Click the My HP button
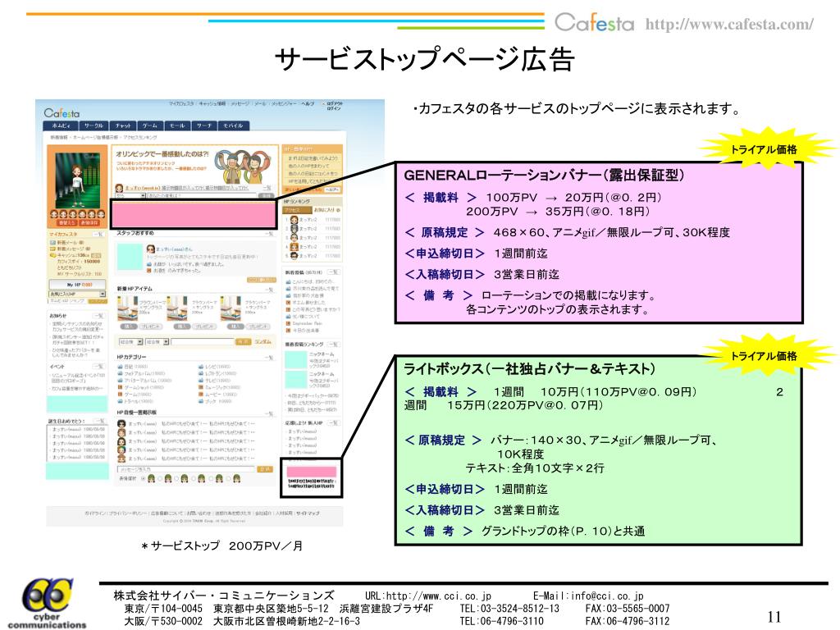This screenshot has height=630, width=840. pos(78,285)
